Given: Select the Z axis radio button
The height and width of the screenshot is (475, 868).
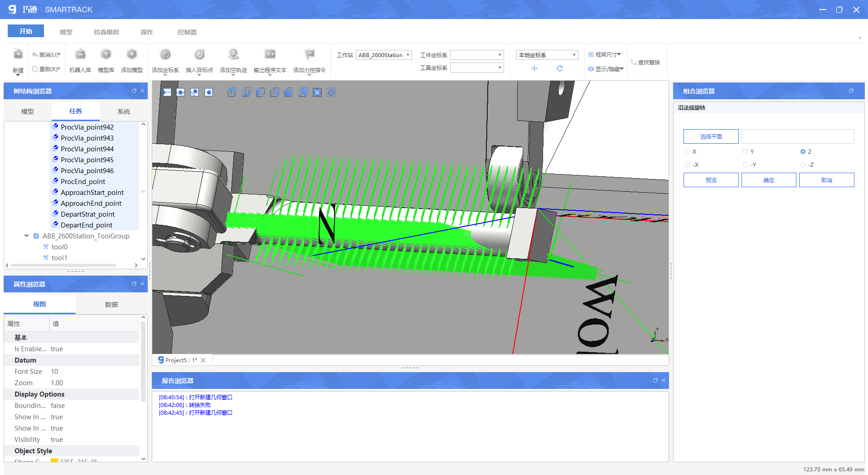Looking at the screenshot, I should pos(803,152).
